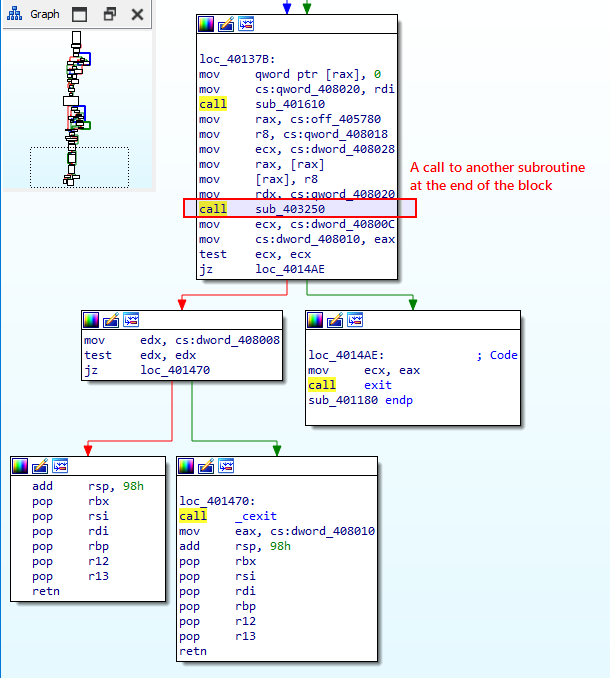
Task: Click group icon of 'mov edx, cs:dword_408008' block
Action: point(131,320)
